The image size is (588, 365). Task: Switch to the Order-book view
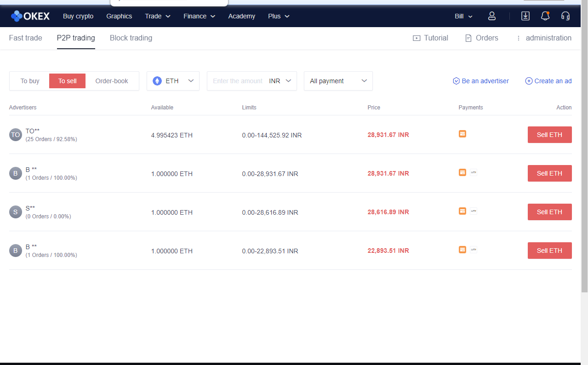click(x=112, y=81)
